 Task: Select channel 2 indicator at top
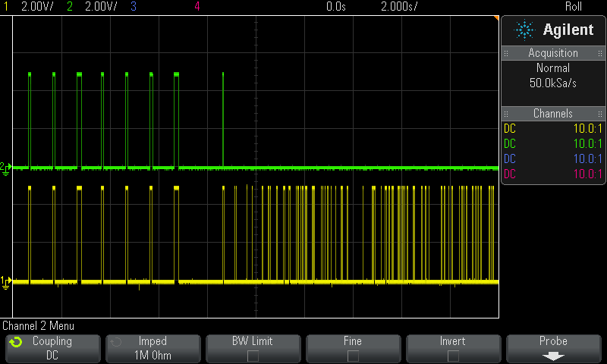point(70,6)
